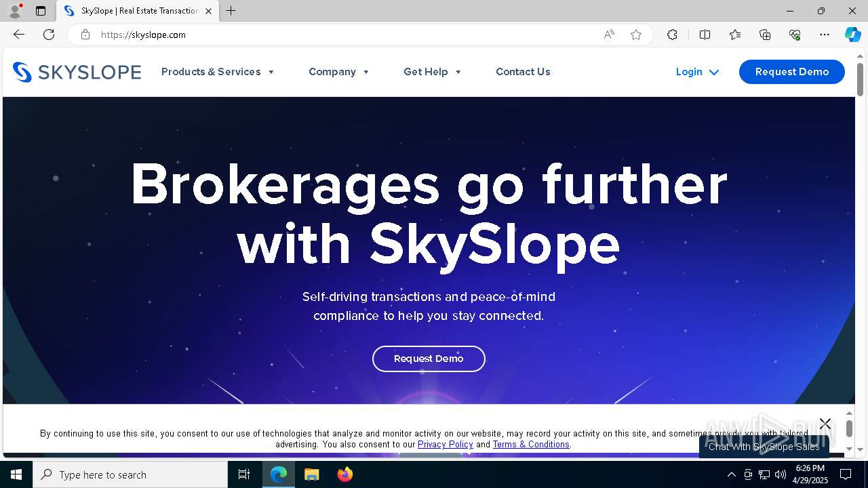
Task: Click the address bar URL field
Action: click(x=346, y=35)
